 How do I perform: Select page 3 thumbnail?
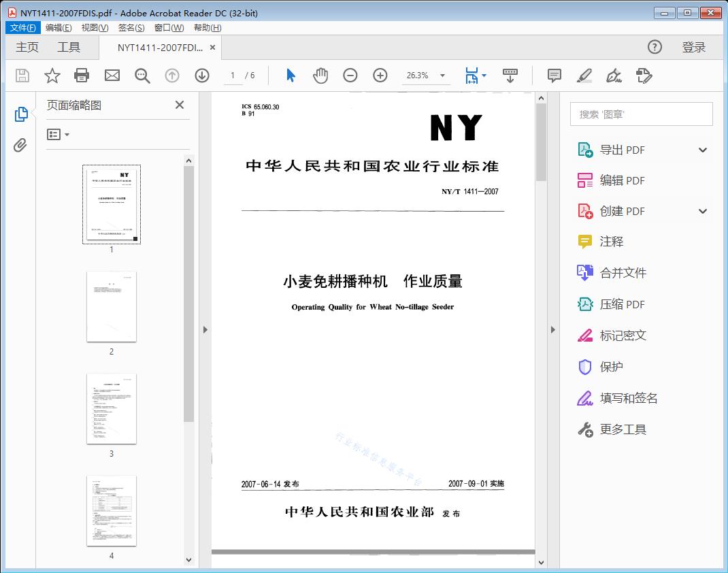coord(111,408)
